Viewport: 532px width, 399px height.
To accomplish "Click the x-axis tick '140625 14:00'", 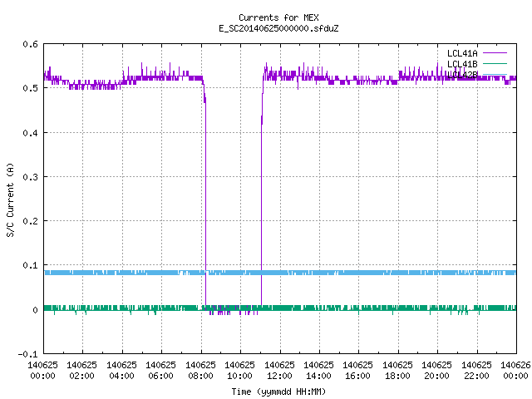I will pos(318,370).
